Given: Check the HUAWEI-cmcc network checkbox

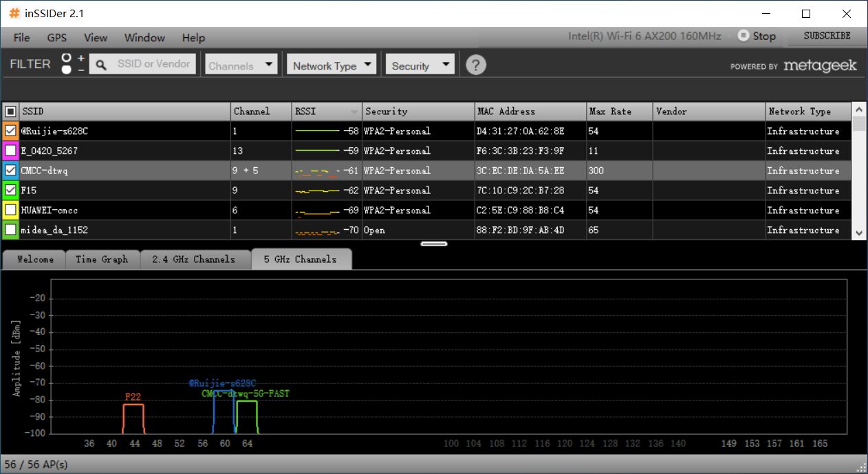Looking at the screenshot, I should [x=10, y=210].
